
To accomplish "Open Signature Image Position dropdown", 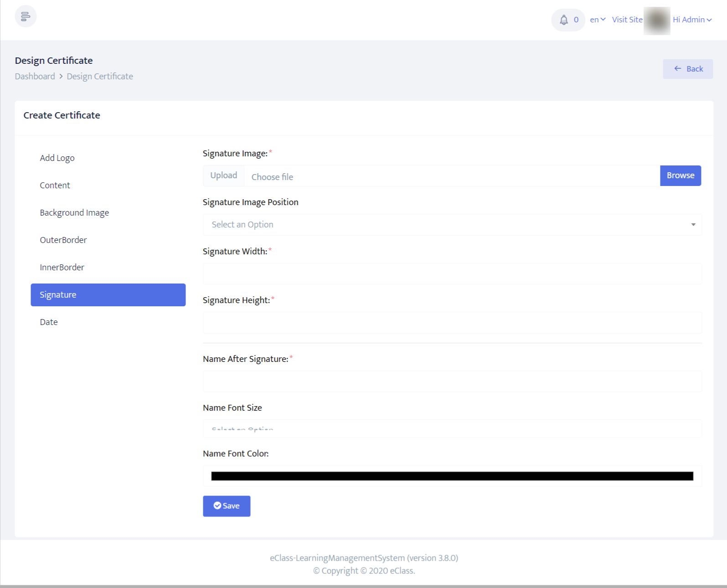I will coord(452,225).
